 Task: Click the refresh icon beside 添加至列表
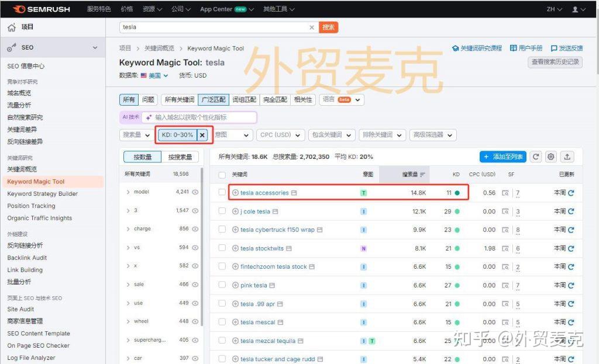click(x=536, y=157)
